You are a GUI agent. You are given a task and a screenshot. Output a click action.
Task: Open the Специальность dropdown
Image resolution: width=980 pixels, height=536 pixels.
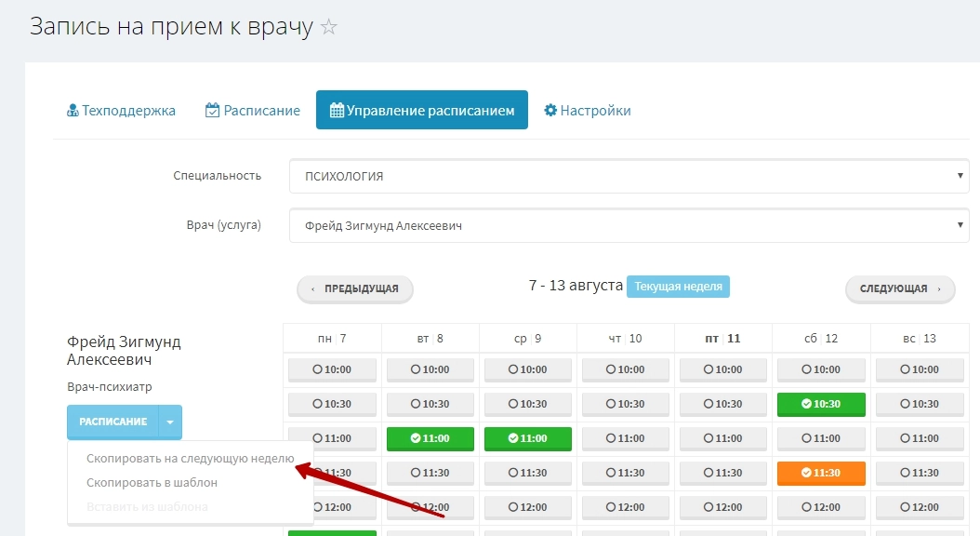pyautogui.click(x=628, y=175)
